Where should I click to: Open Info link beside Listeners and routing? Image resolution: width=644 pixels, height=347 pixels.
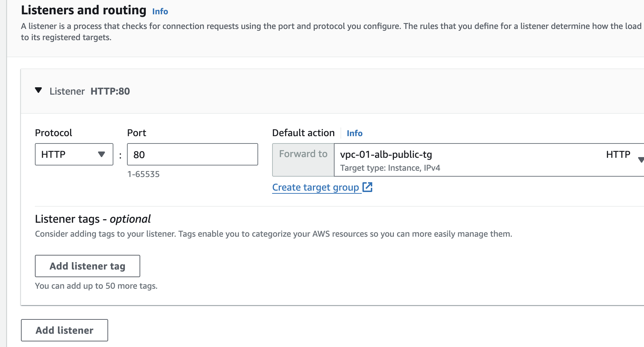160,12
